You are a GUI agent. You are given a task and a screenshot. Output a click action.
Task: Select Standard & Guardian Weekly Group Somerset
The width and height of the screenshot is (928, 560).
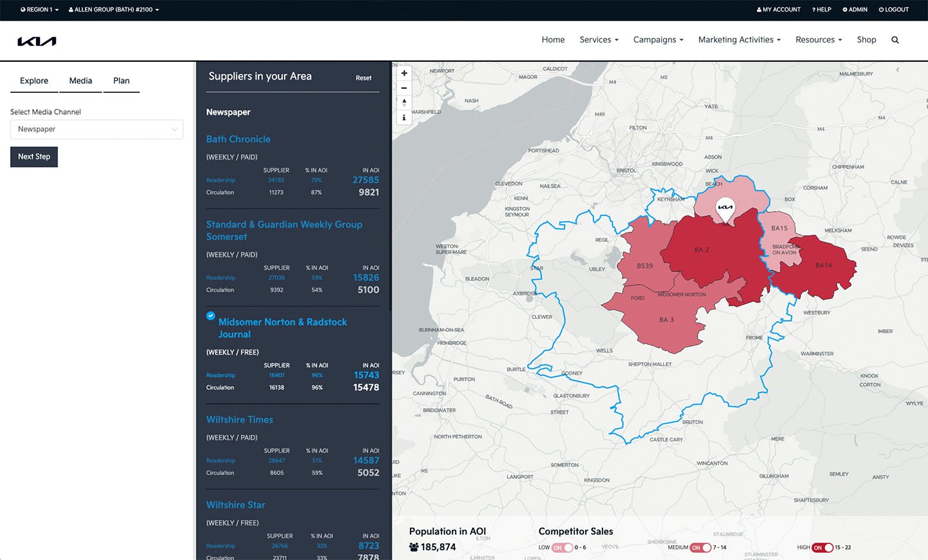point(284,231)
